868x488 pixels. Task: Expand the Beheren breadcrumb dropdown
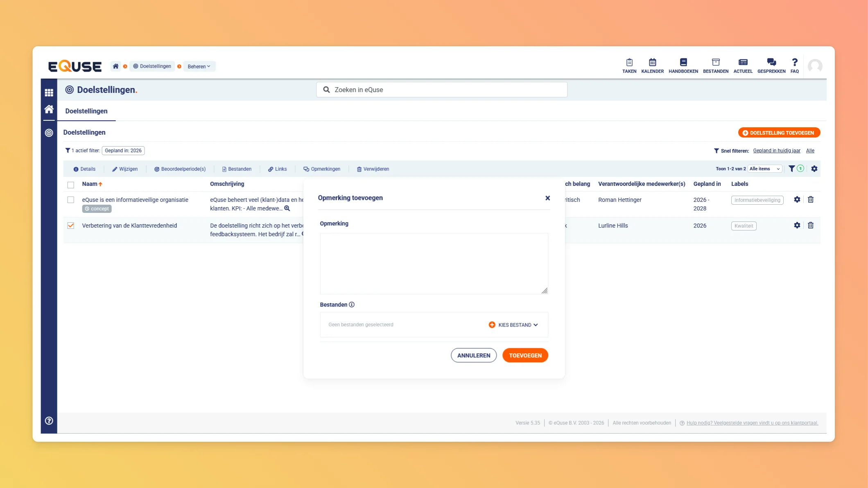[x=199, y=66]
